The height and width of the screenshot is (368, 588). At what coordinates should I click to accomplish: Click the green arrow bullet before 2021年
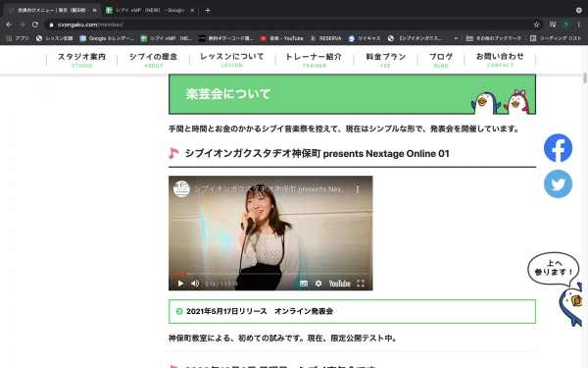tap(179, 311)
